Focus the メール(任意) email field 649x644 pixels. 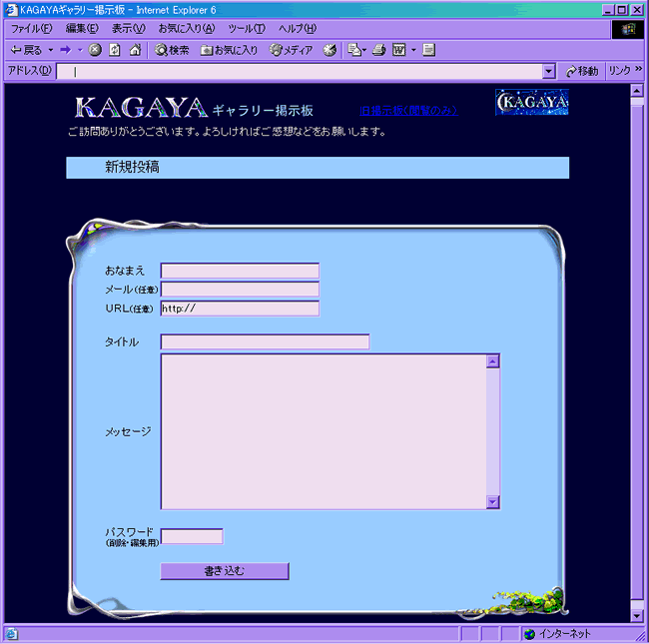[240, 289]
